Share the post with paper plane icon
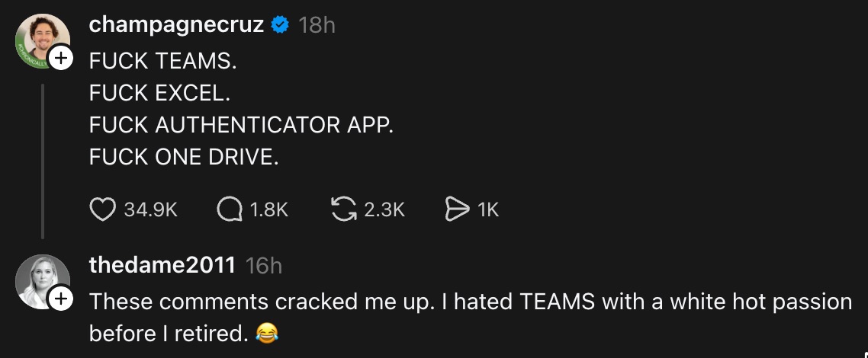Viewport: 868px width, 358px height. pos(456,209)
